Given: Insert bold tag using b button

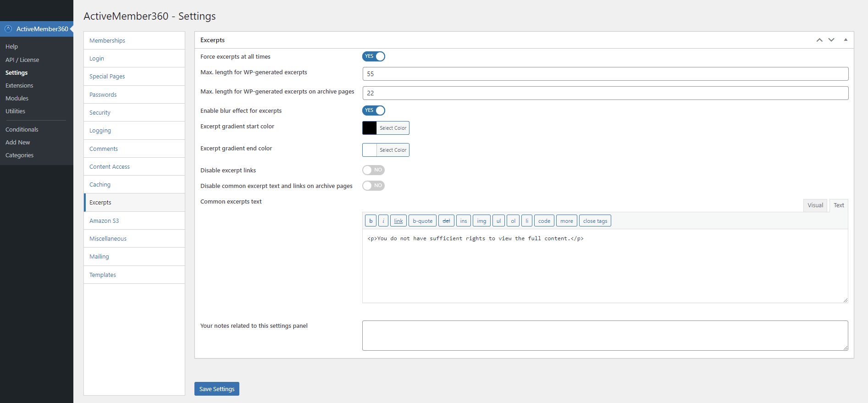Looking at the screenshot, I should (371, 221).
